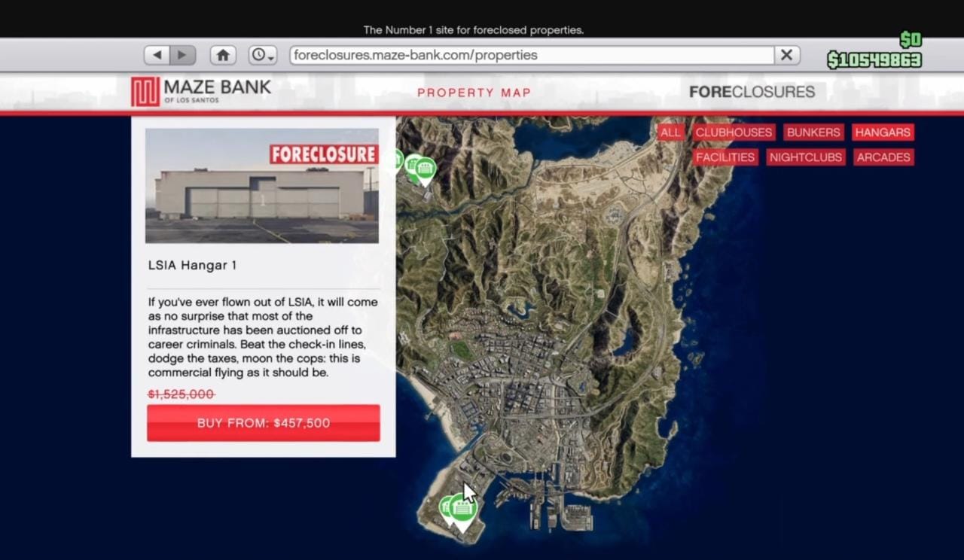Viewport: 964px width, 560px height.
Task: Click the $10549863 bank balance
Action: (874, 60)
